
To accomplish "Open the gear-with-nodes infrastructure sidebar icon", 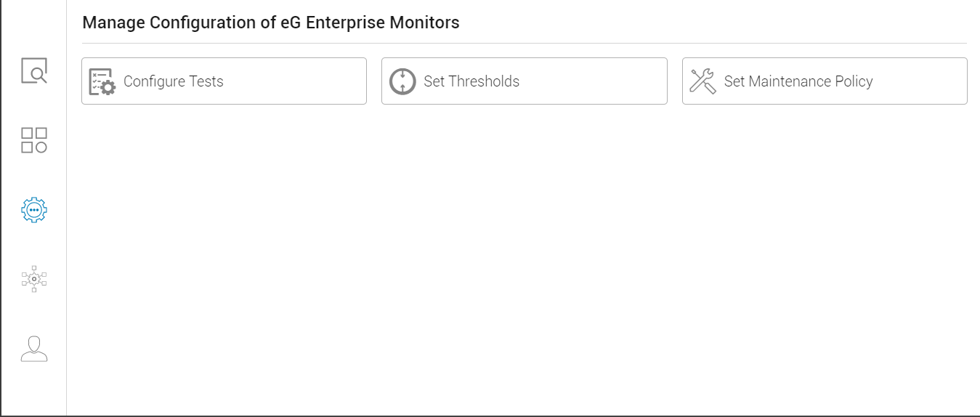I will click(x=34, y=279).
